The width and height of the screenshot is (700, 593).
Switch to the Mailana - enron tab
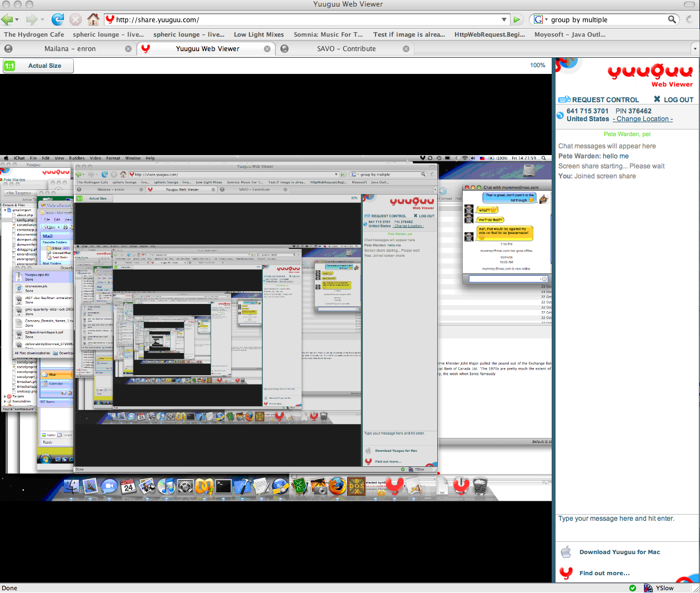tap(69, 49)
